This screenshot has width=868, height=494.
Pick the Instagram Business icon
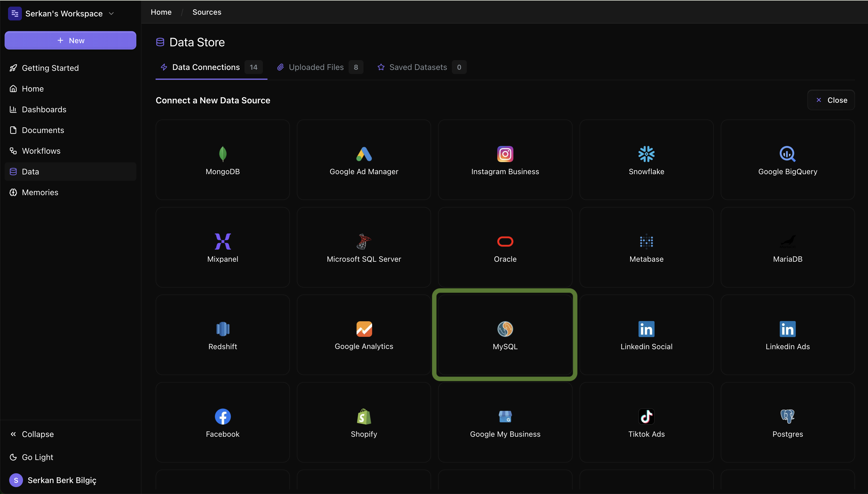point(505,154)
